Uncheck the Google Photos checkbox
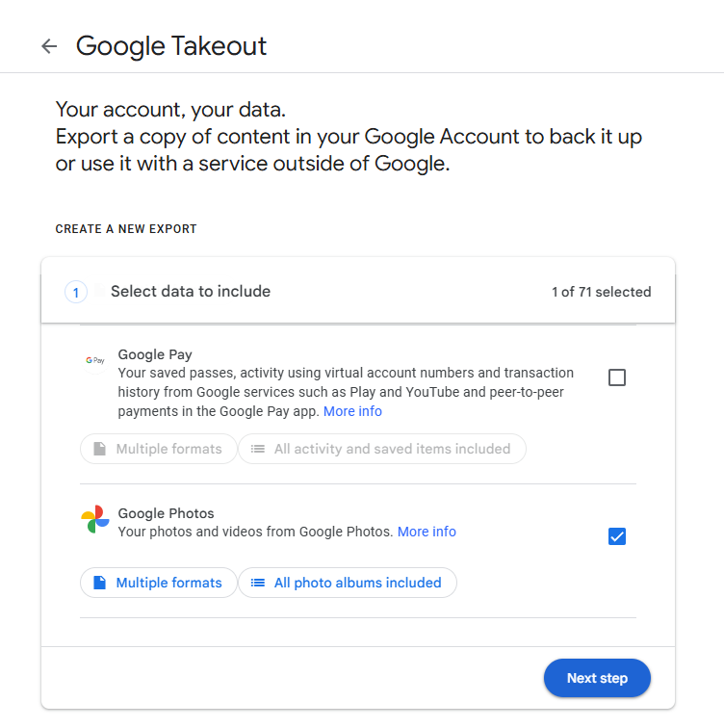The width and height of the screenshot is (724, 728). pos(617,536)
